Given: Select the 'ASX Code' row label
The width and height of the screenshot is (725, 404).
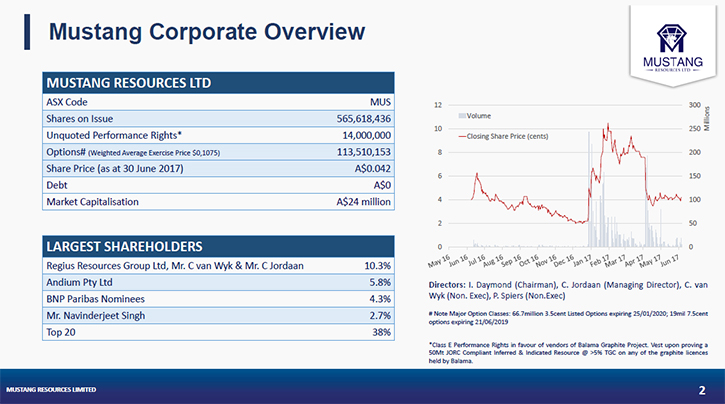Looking at the screenshot, I should coord(67,102).
